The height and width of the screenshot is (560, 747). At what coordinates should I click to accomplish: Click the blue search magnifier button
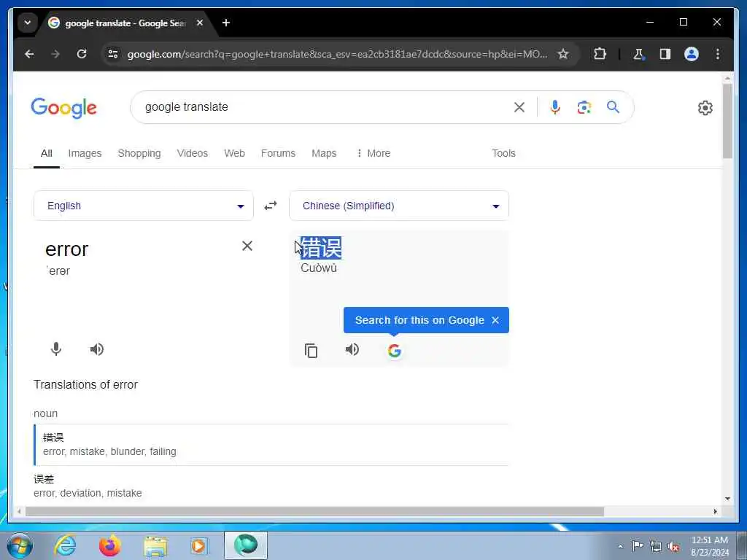(613, 107)
